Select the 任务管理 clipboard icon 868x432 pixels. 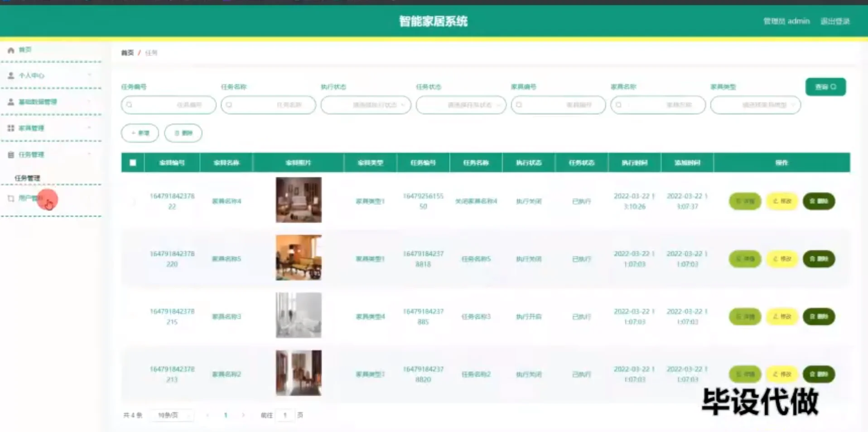pyautogui.click(x=10, y=155)
